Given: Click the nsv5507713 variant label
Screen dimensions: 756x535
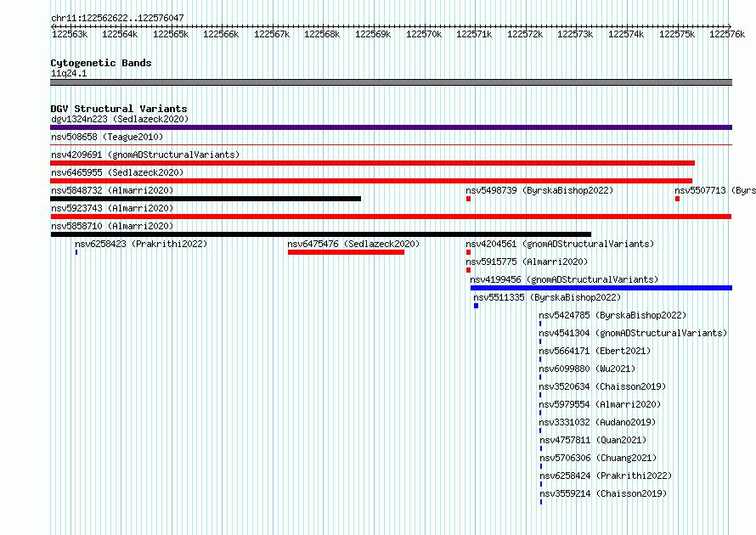Looking at the screenshot, I should point(715,190).
